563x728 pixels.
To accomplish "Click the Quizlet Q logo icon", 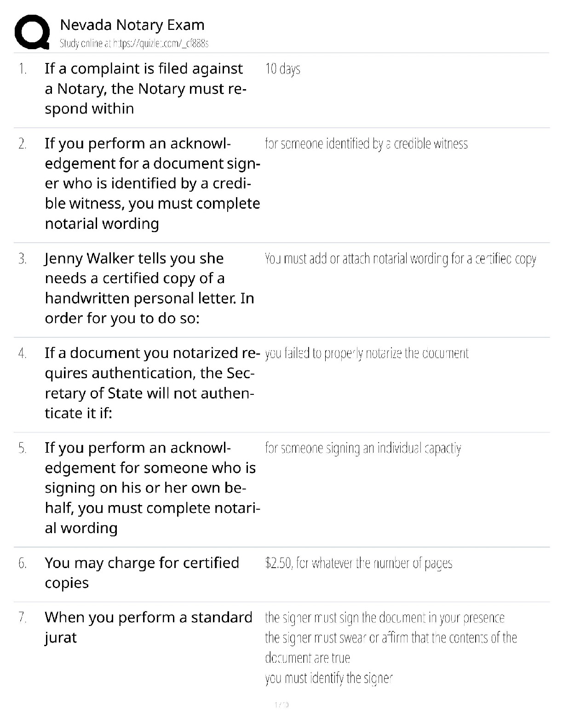I will click(32, 32).
